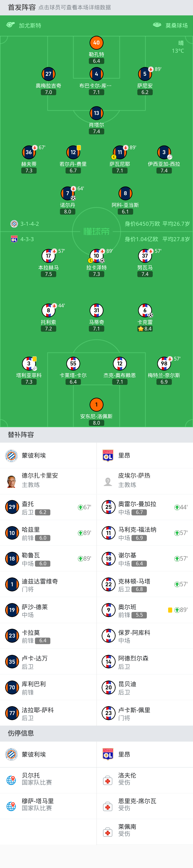Tap 安东尼-洛佩斯 number 1 jersey icon
The image size is (193, 868).
96,405
